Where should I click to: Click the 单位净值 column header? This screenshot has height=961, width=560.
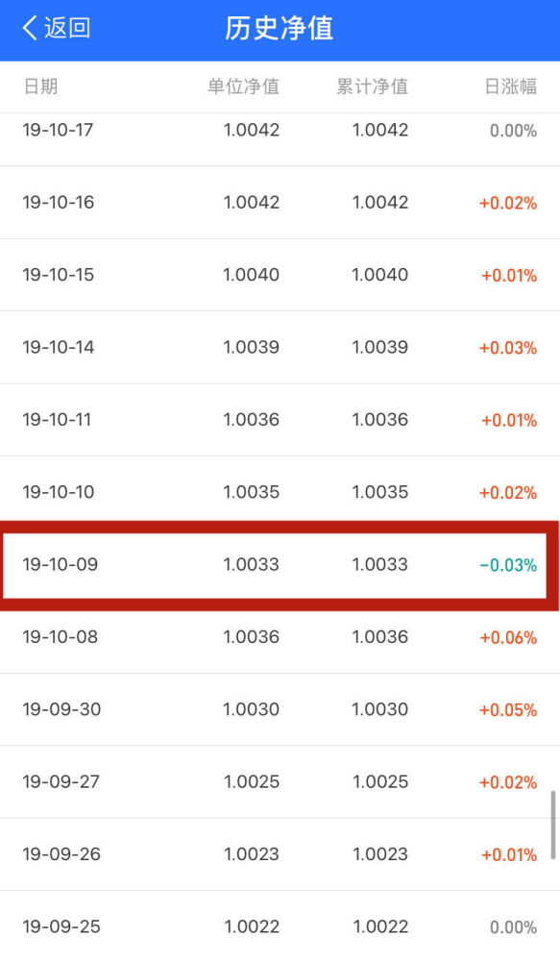[243, 86]
